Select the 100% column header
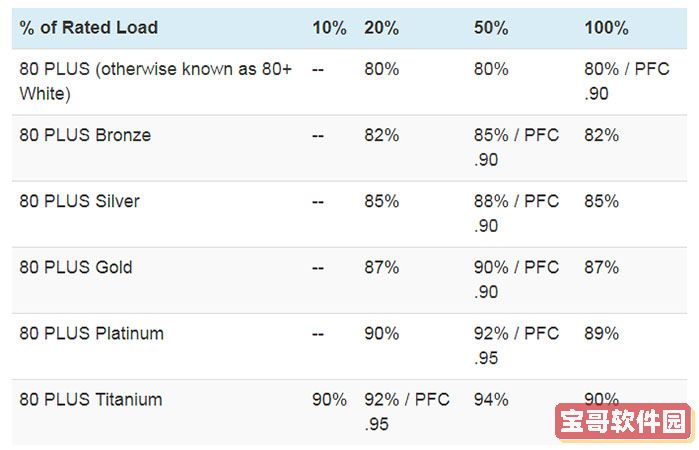This screenshot has width=699, height=450. [606, 28]
